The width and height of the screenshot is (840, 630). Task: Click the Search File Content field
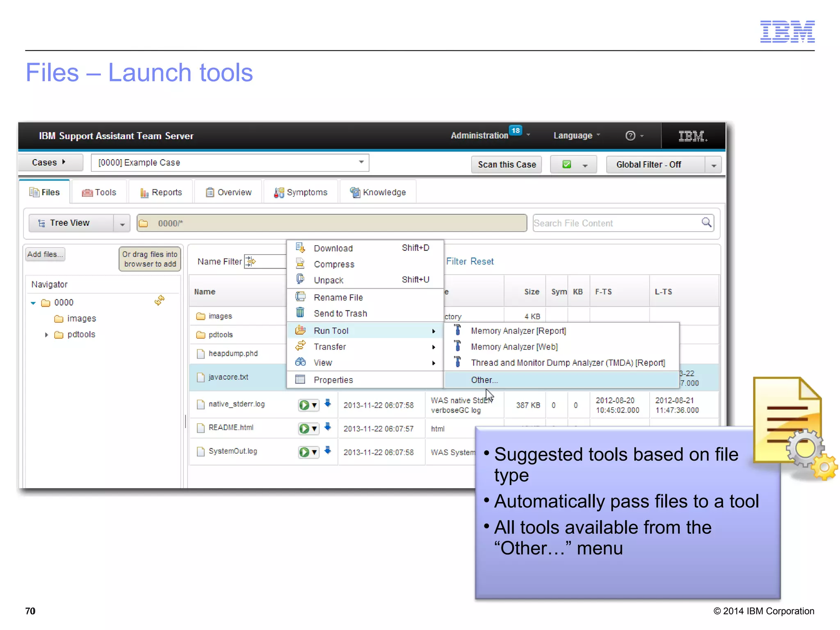(x=623, y=223)
